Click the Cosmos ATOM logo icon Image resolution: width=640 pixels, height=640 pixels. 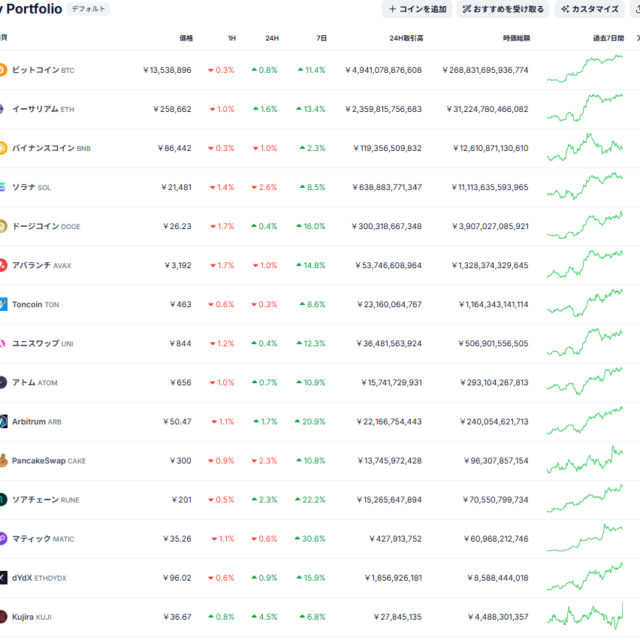pyautogui.click(x=3, y=382)
